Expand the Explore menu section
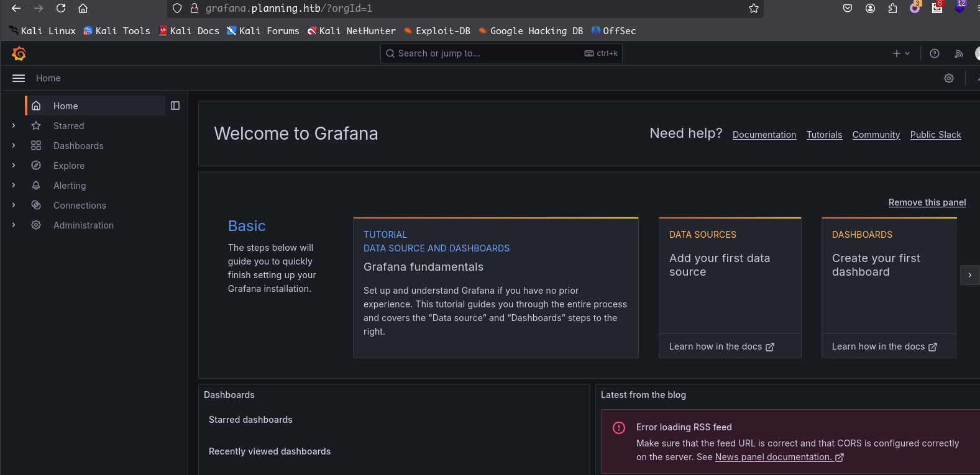Image resolution: width=980 pixels, height=475 pixels. pos(14,166)
